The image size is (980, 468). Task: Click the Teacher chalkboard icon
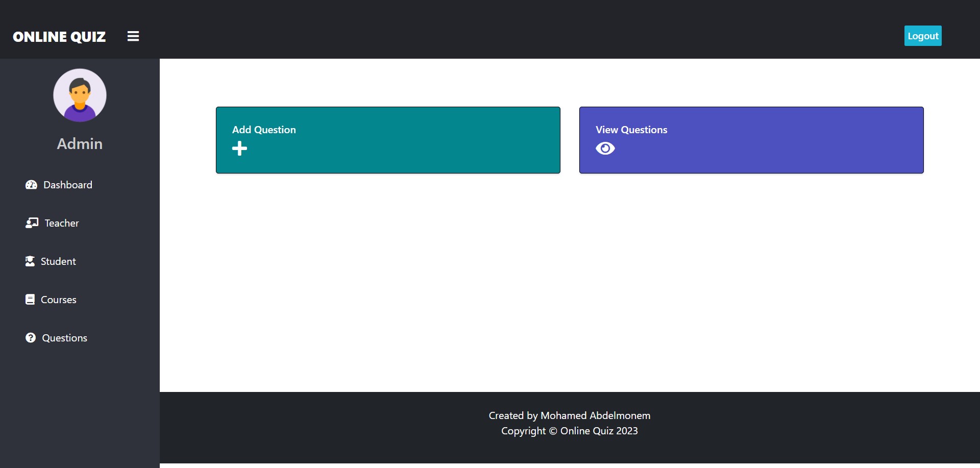(x=32, y=223)
